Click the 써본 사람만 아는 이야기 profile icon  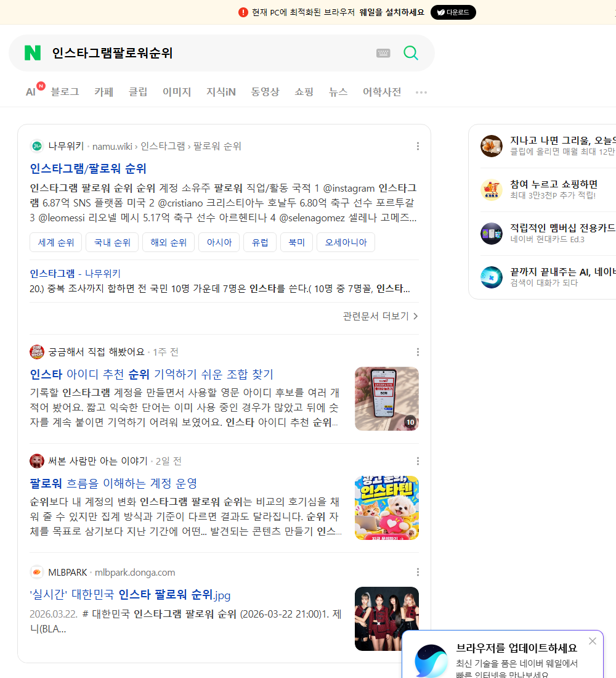coord(37,461)
